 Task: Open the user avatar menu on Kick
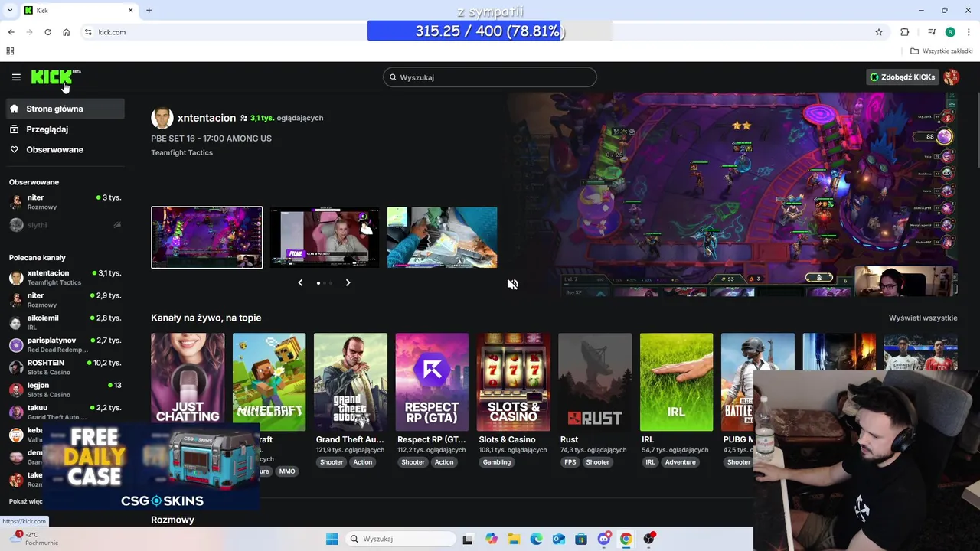[x=951, y=77]
